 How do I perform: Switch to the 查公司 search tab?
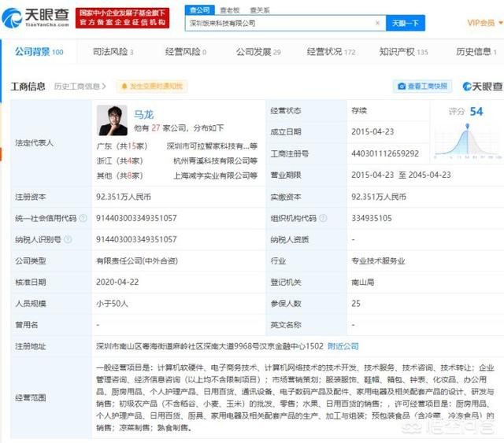point(199,10)
